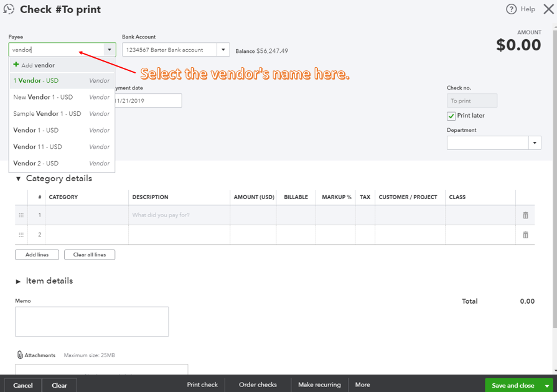This screenshot has width=557, height=392.
Task: Select 'New Vendor 1 - USD' option
Action: pos(62,97)
